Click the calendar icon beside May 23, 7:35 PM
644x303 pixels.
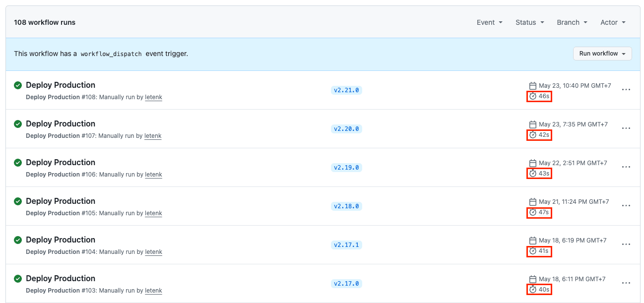pyautogui.click(x=533, y=124)
